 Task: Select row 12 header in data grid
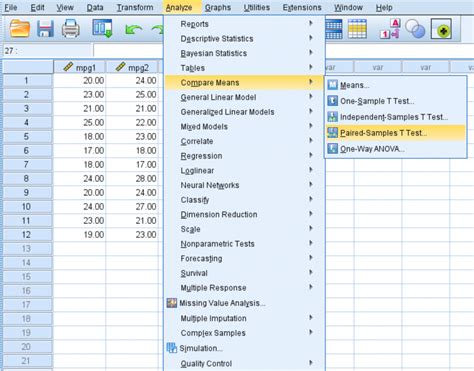point(27,234)
